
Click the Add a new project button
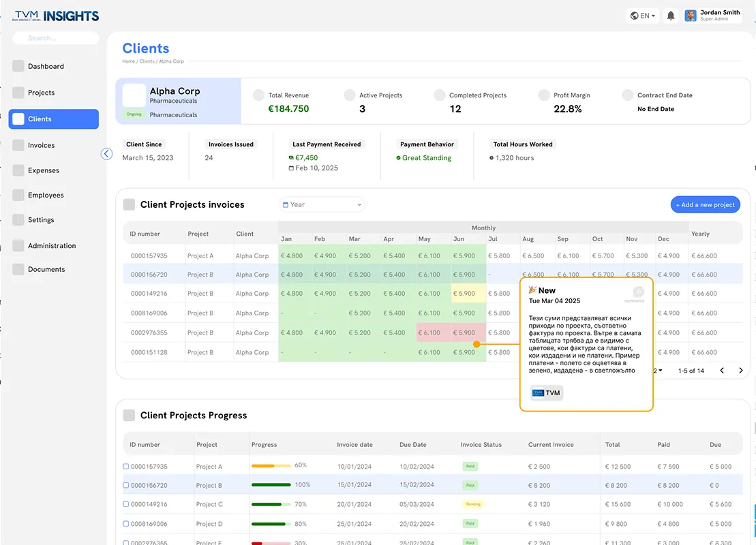[x=706, y=205]
